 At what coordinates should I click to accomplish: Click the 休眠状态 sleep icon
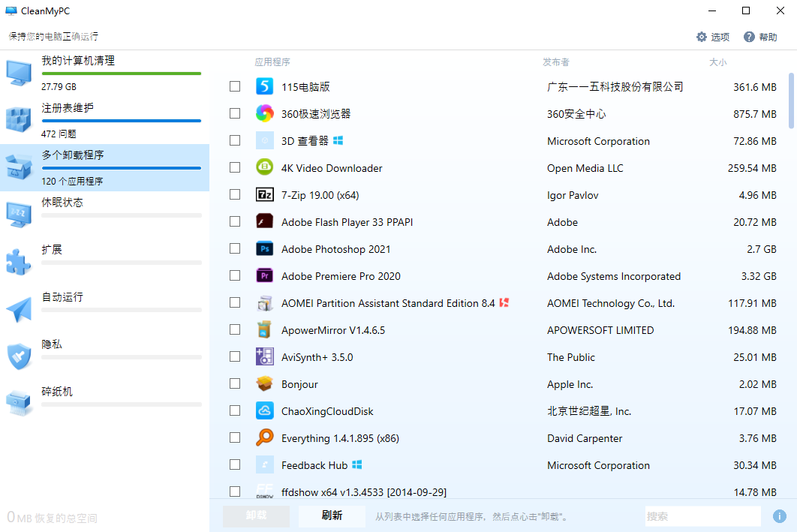tap(17, 214)
